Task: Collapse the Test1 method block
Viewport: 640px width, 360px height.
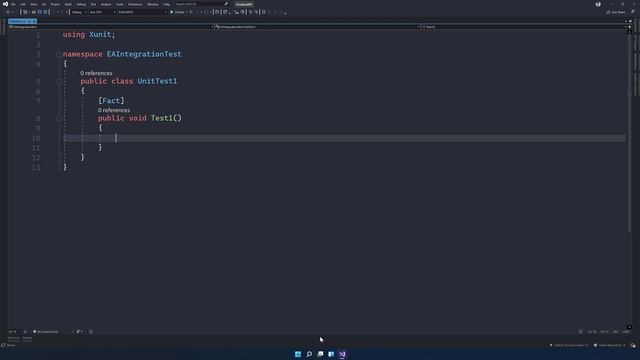Action: pyautogui.click(x=59, y=118)
